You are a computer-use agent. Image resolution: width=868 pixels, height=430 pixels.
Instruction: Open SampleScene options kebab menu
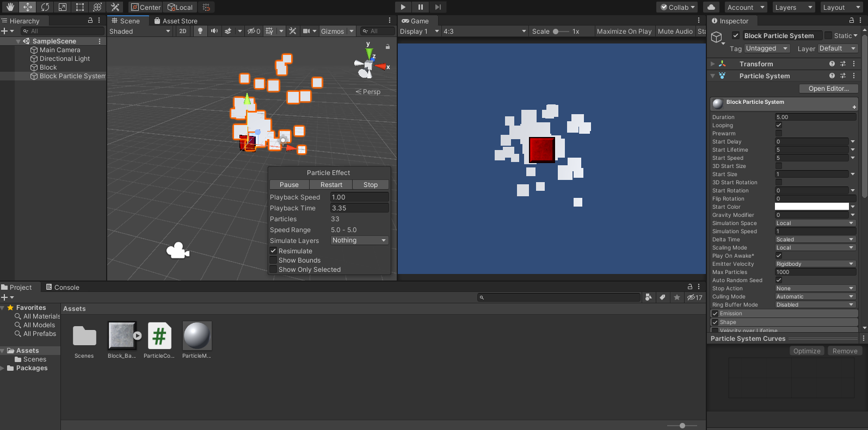(100, 41)
